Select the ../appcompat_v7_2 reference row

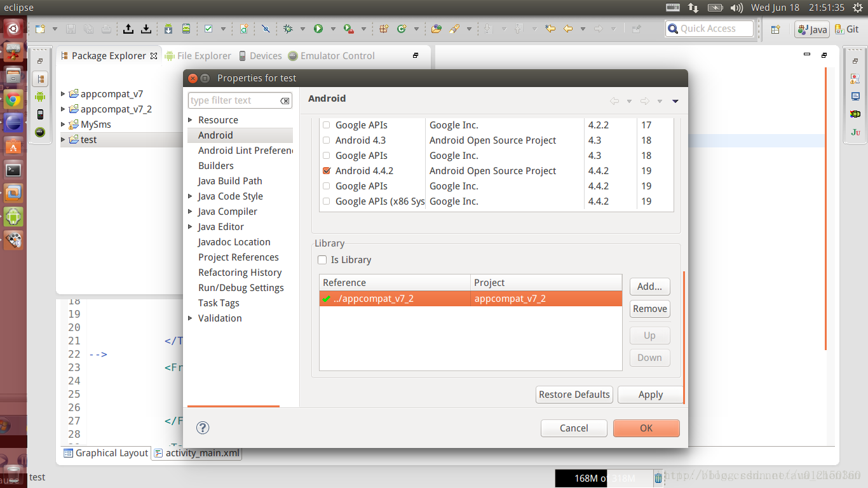[x=470, y=299]
